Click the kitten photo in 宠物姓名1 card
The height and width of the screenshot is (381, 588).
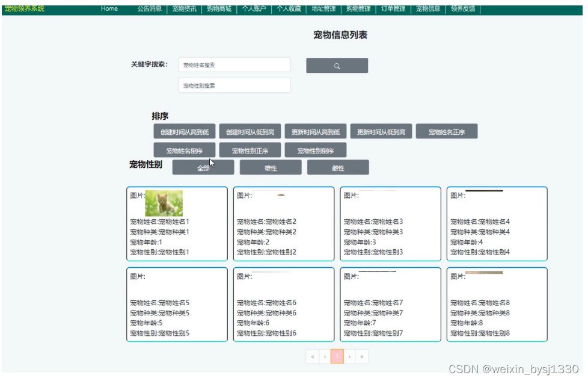164,203
